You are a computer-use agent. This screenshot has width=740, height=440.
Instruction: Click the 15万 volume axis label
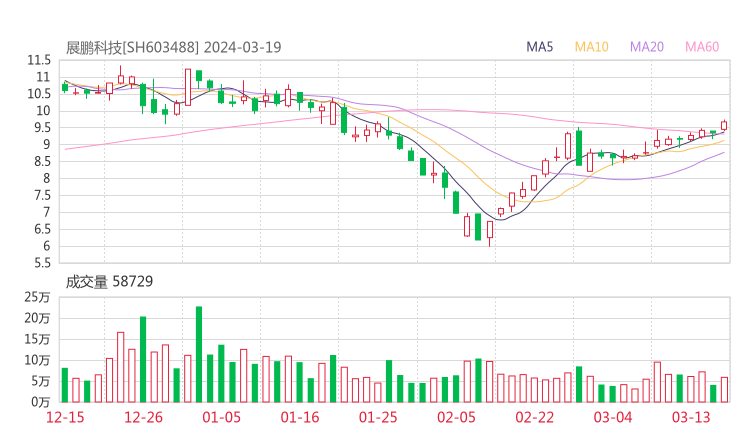tap(37, 339)
